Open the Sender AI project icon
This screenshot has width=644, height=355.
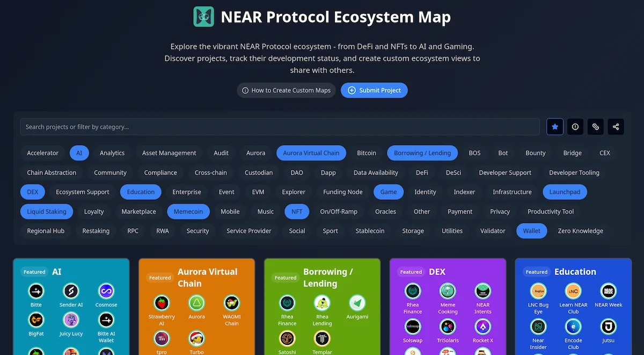coord(71,292)
